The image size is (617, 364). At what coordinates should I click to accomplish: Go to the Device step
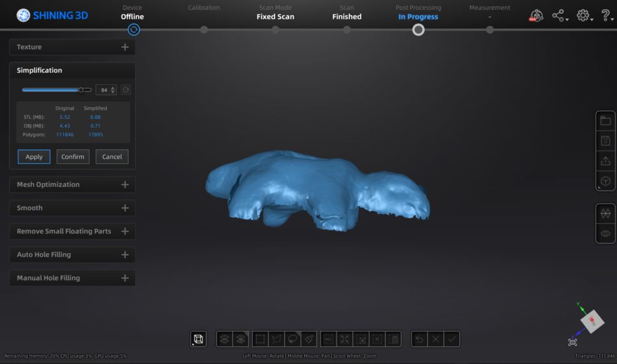[132, 12]
